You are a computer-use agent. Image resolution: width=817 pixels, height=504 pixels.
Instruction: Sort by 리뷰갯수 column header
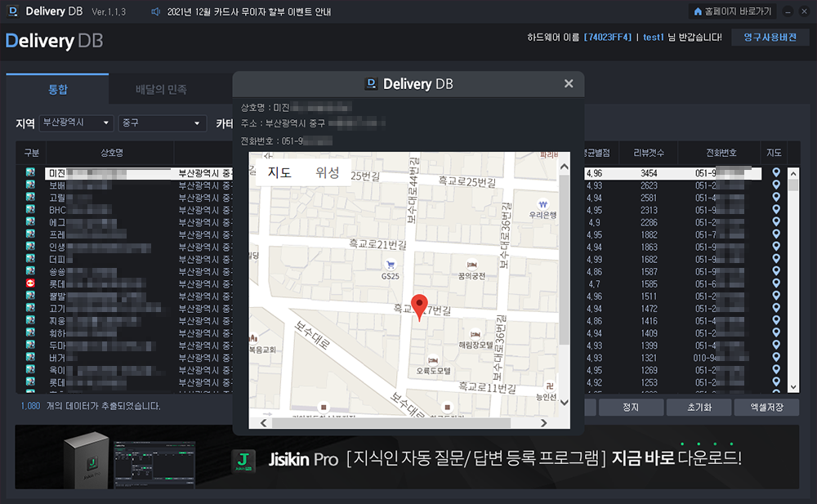649,153
